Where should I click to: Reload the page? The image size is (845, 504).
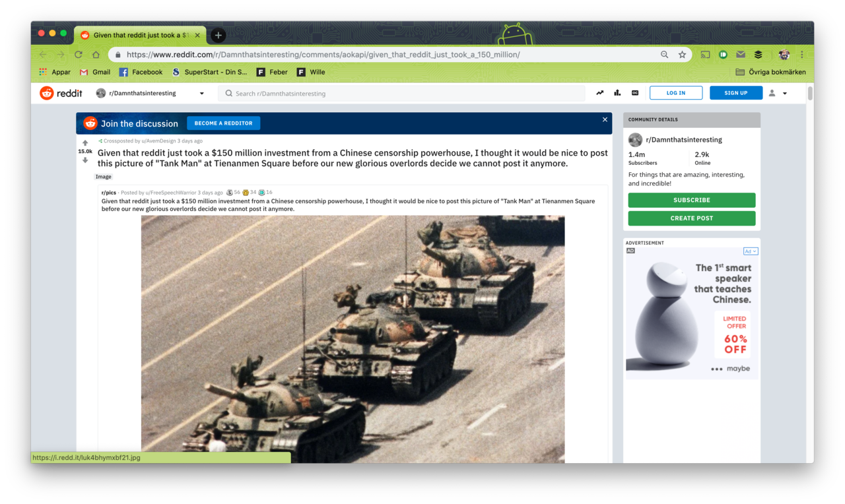click(x=79, y=55)
